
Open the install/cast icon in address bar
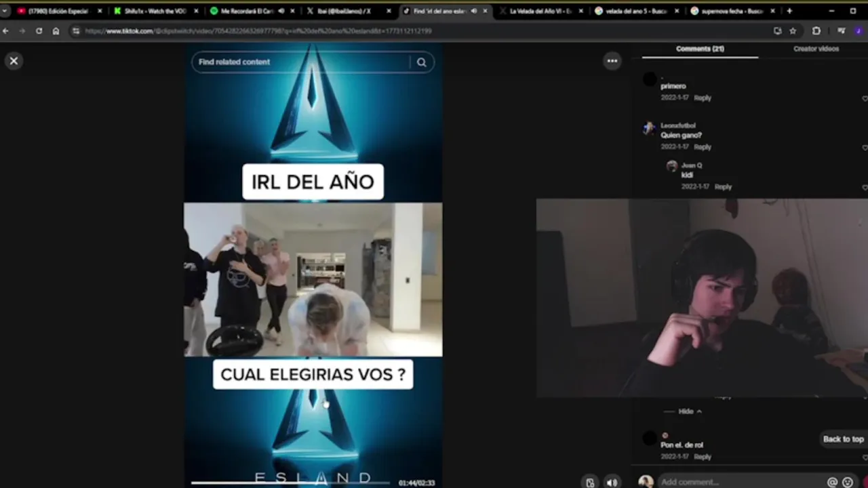tap(777, 30)
